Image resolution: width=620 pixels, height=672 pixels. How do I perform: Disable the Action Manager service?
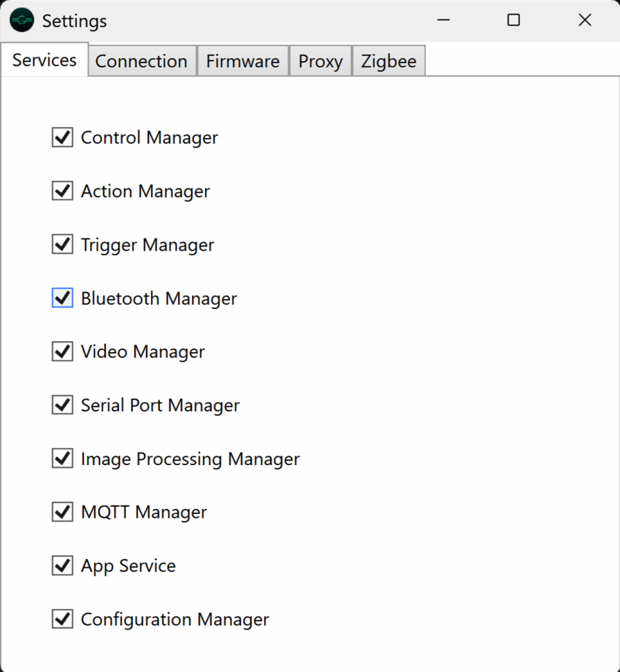tap(62, 192)
